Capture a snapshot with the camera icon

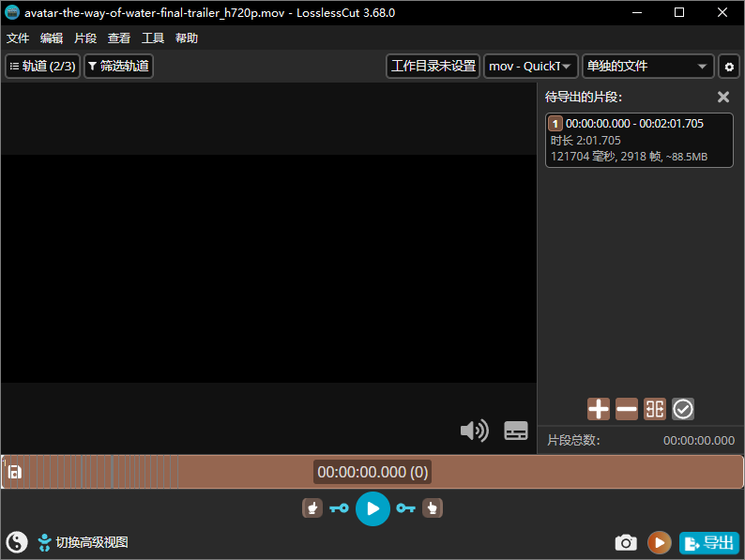626,542
